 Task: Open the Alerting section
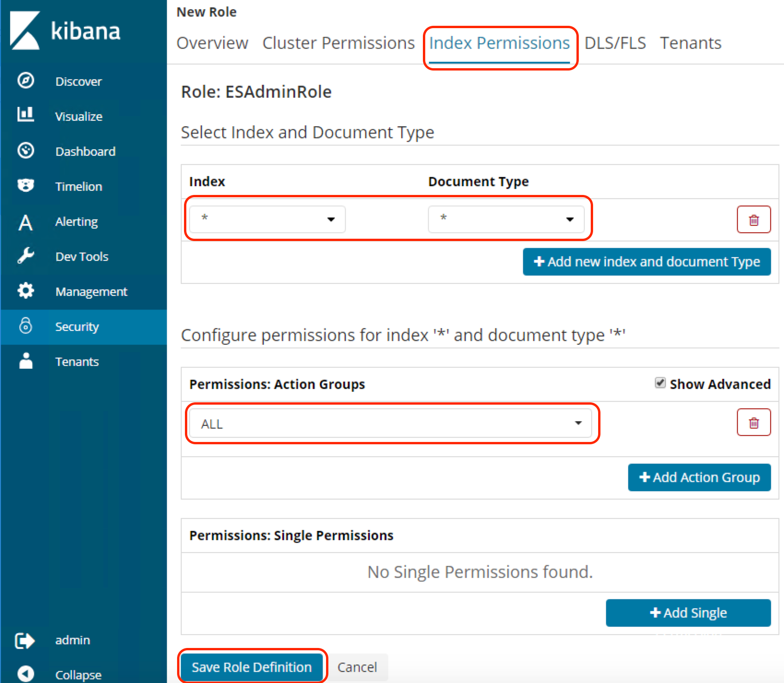point(77,222)
